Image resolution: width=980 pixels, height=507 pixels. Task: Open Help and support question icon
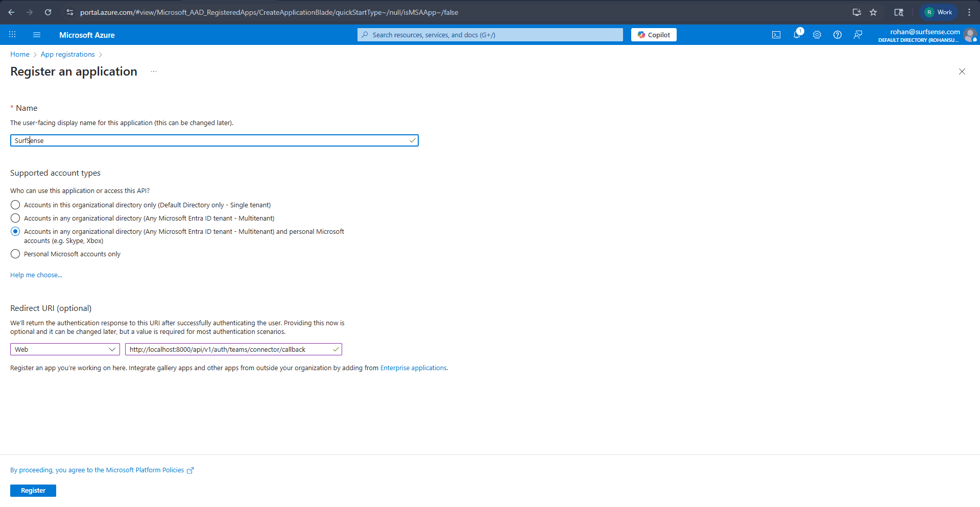click(837, 35)
